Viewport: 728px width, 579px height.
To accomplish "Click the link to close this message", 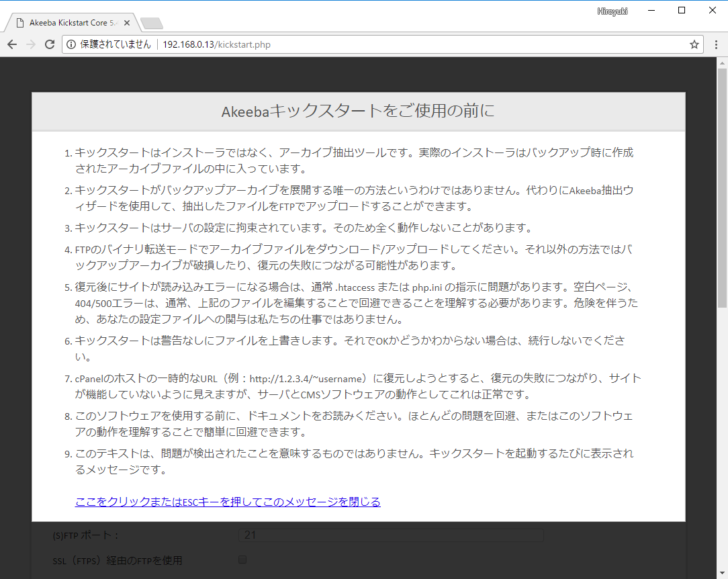I will (x=228, y=502).
